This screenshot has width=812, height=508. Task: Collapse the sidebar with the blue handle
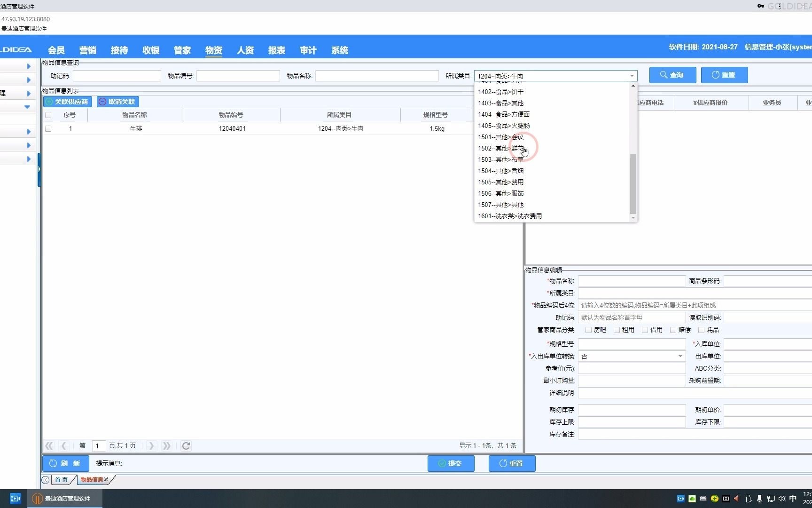tap(39, 169)
